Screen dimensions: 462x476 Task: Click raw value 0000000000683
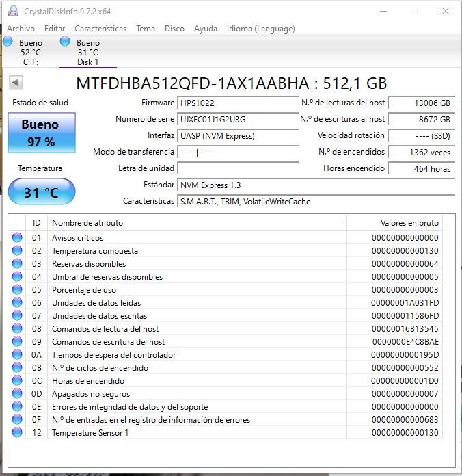[x=405, y=420]
